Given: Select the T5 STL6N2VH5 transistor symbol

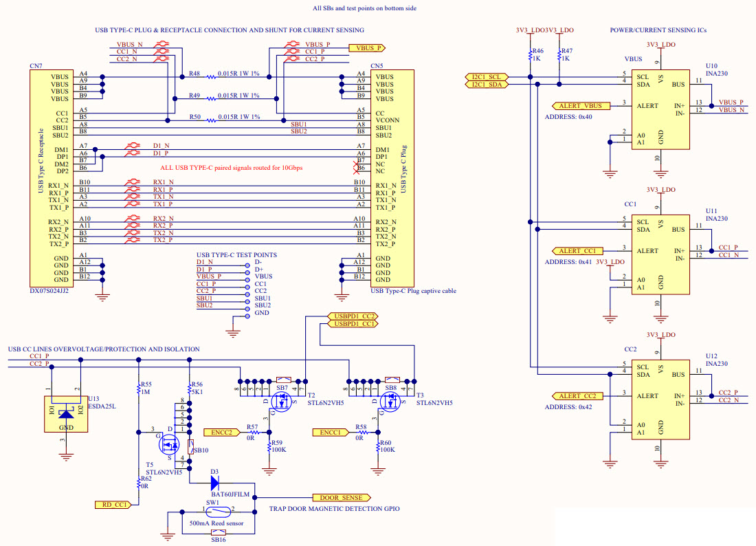Looking at the screenshot, I should pos(169,446).
